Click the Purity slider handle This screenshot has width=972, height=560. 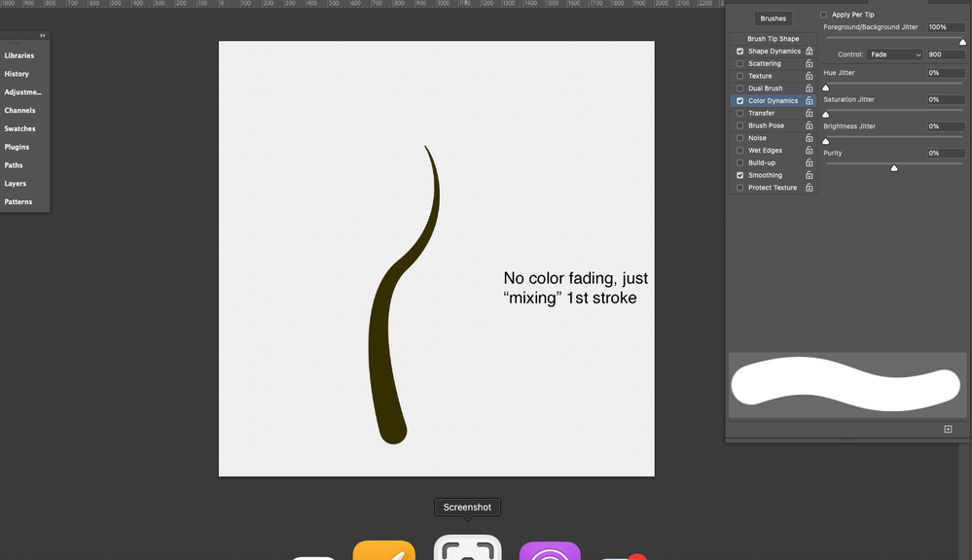click(894, 168)
